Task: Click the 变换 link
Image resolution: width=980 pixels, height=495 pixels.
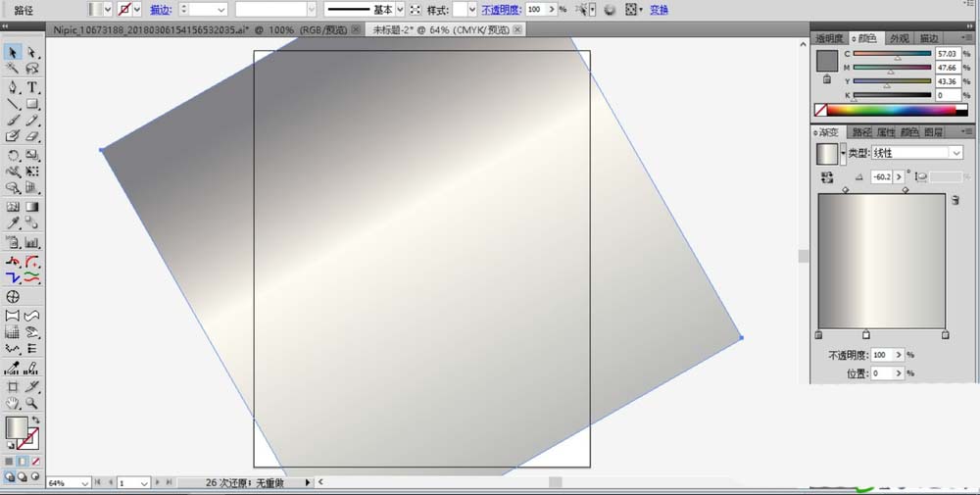Action: pos(659,10)
